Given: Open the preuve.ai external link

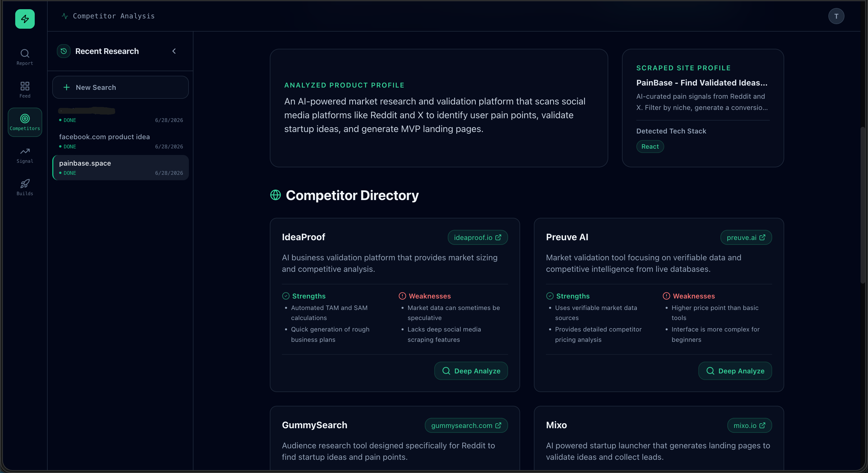Looking at the screenshot, I should coord(746,238).
